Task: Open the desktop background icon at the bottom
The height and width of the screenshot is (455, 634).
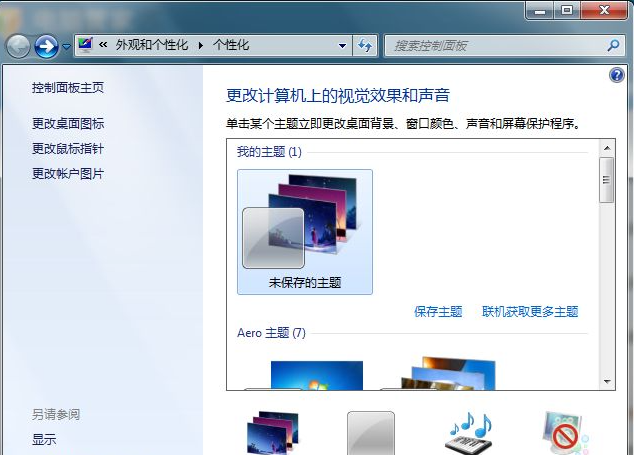Action: (x=272, y=432)
